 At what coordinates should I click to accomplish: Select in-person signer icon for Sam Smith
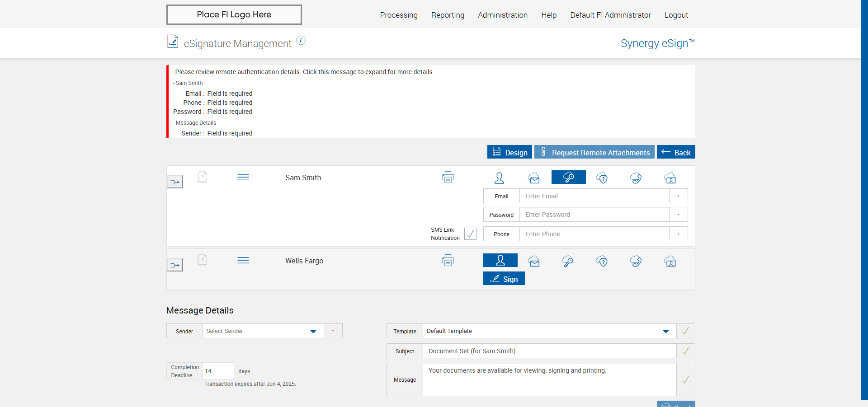pos(499,178)
